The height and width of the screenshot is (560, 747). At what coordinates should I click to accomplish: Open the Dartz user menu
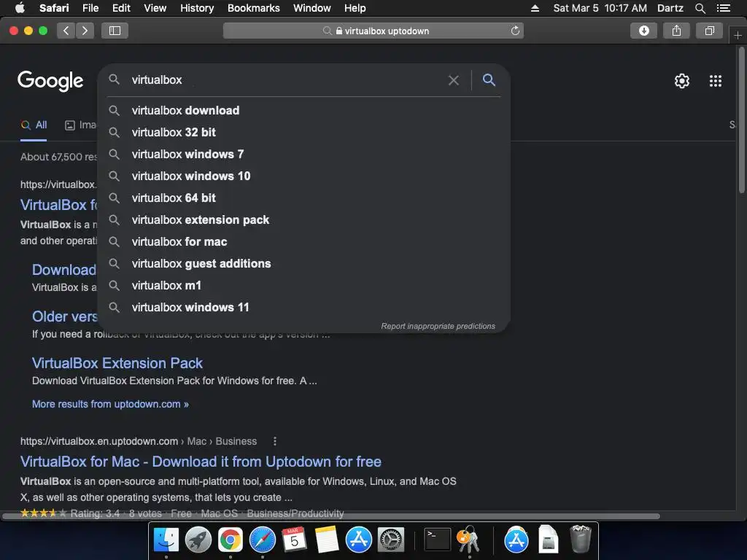670,8
